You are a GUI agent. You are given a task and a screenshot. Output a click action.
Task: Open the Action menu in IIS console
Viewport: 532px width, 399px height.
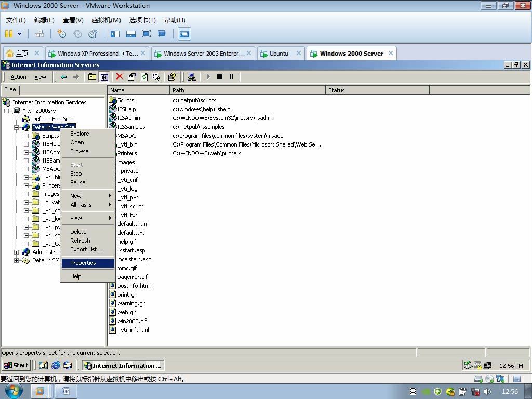pos(18,77)
